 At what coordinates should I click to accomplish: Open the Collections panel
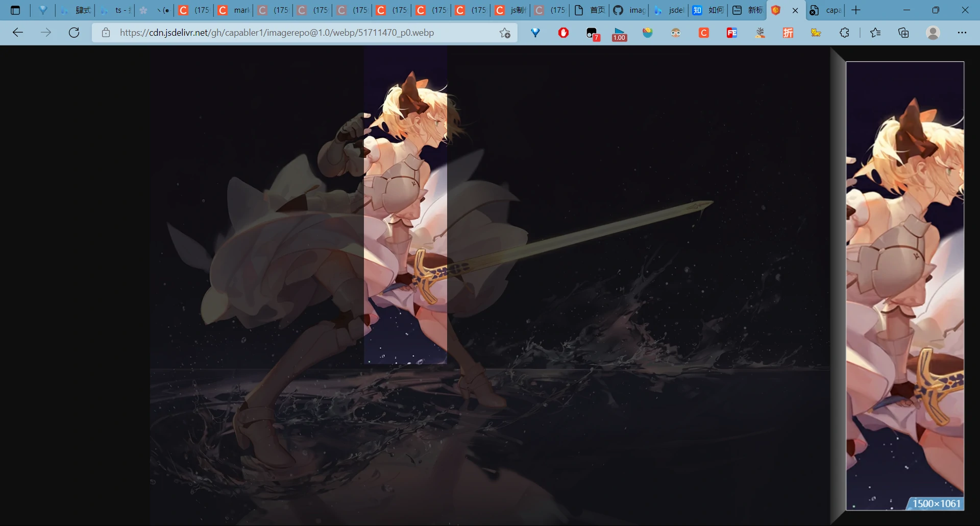coord(903,33)
